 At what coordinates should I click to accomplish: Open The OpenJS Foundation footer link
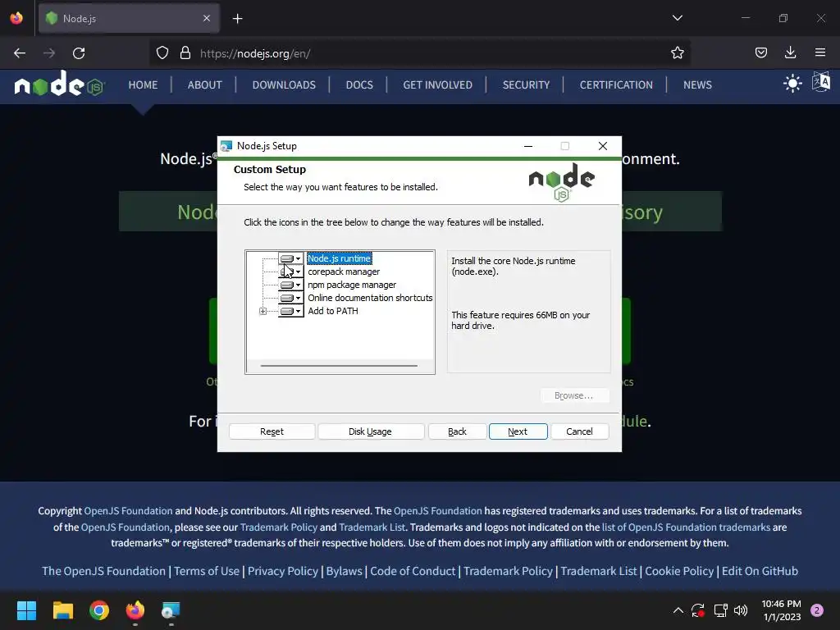coord(103,571)
